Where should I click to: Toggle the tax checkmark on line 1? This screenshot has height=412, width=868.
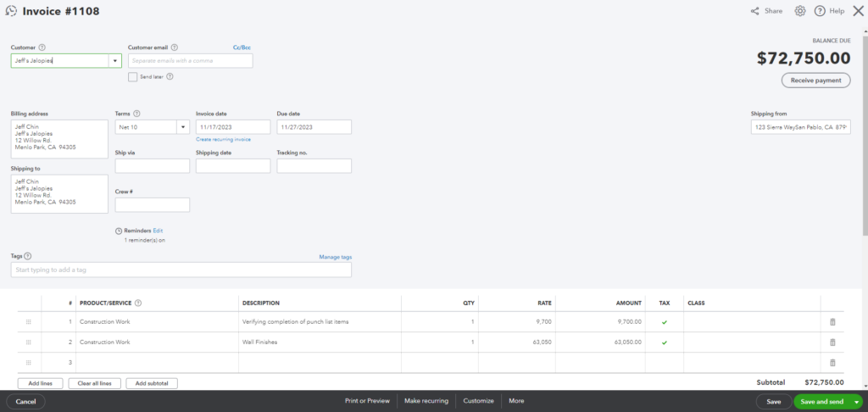(x=665, y=322)
